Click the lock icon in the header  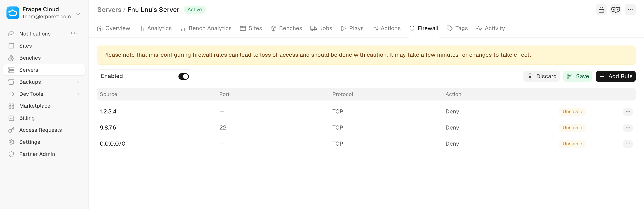(x=601, y=10)
